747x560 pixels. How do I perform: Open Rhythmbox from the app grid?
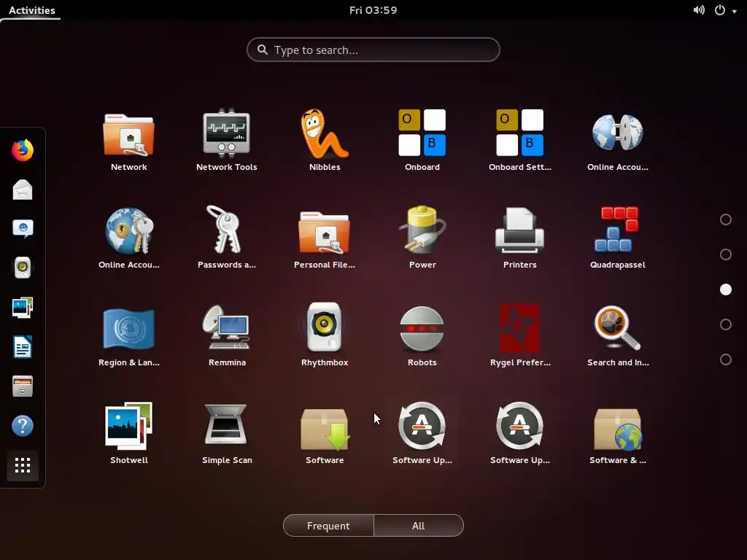[x=325, y=335]
